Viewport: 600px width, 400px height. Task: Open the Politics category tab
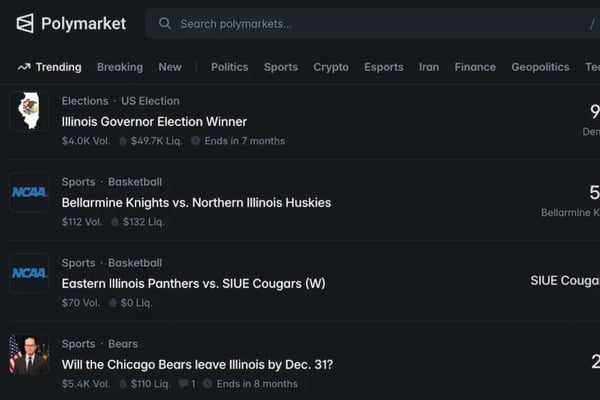pyautogui.click(x=229, y=67)
